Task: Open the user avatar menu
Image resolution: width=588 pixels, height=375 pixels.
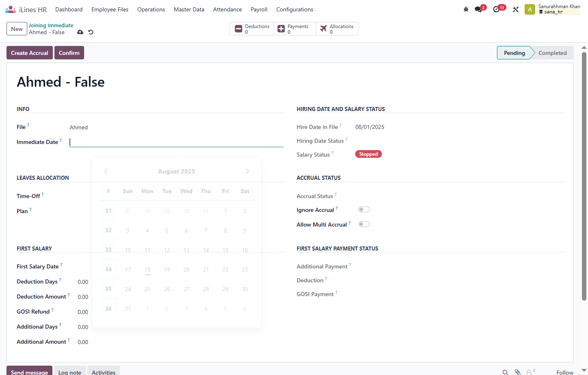Action: (x=530, y=9)
